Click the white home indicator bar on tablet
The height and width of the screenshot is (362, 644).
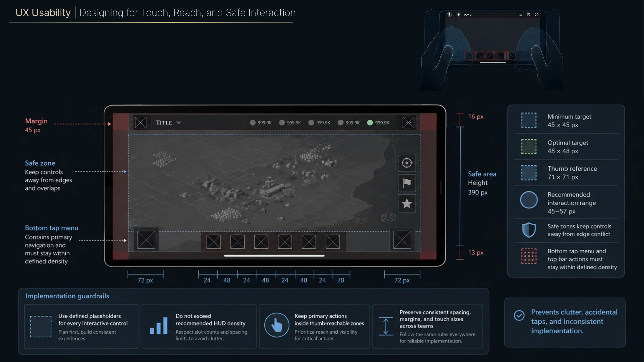tap(274, 256)
